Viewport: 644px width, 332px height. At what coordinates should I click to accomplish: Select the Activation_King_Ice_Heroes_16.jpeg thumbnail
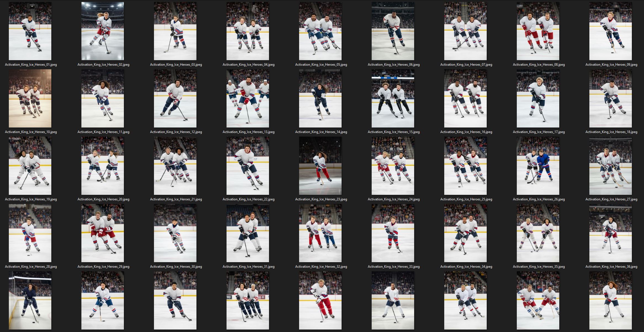pyautogui.click(x=465, y=99)
